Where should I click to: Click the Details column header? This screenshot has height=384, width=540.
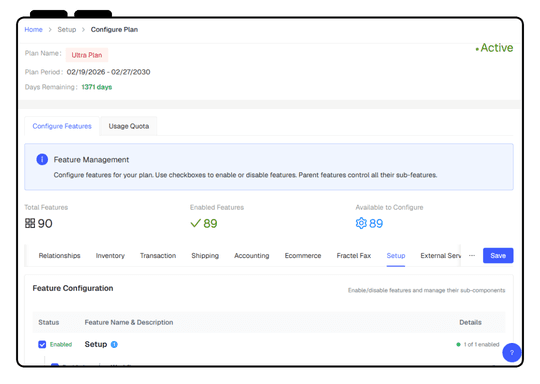[470, 322]
